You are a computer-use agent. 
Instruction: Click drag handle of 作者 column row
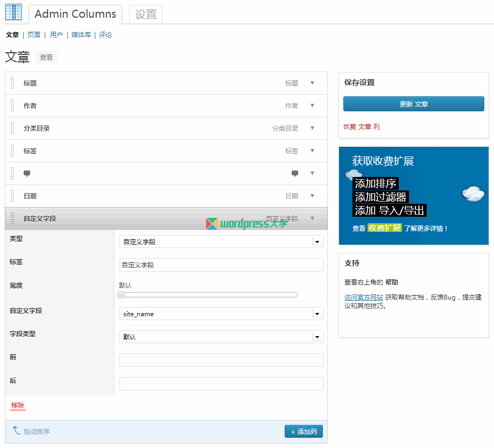[x=12, y=105]
